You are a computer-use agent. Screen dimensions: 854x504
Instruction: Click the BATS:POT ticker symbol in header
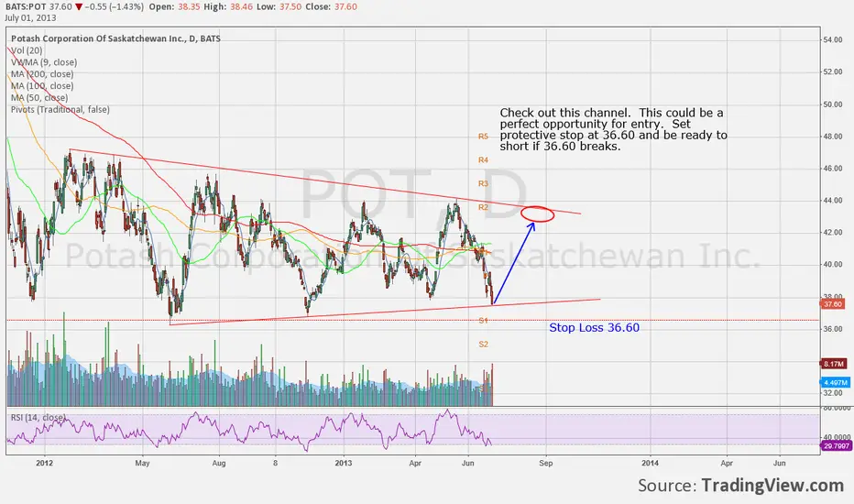pos(27,6)
